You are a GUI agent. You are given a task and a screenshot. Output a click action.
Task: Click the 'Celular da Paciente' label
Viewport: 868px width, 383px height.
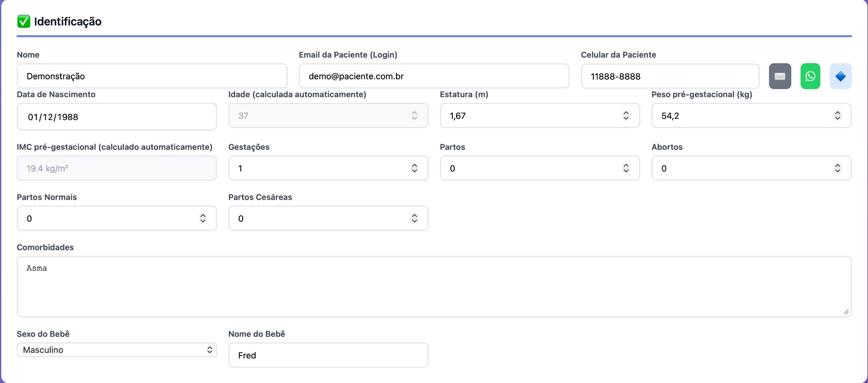pyautogui.click(x=618, y=55)
